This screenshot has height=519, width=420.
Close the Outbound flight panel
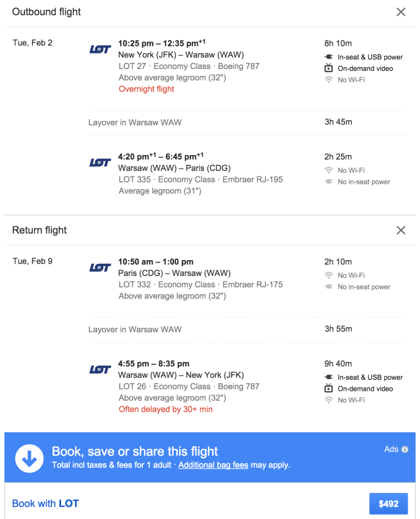coord(400,12)
